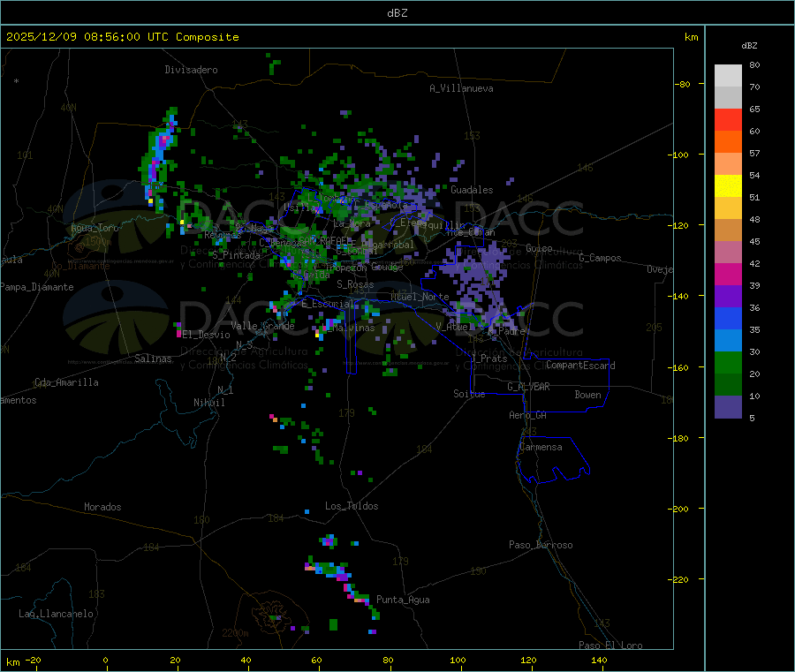Click the Punta_Agua map label
This screenshot has height=672, width=795.
pyautogui.click(x=403, y=600)
